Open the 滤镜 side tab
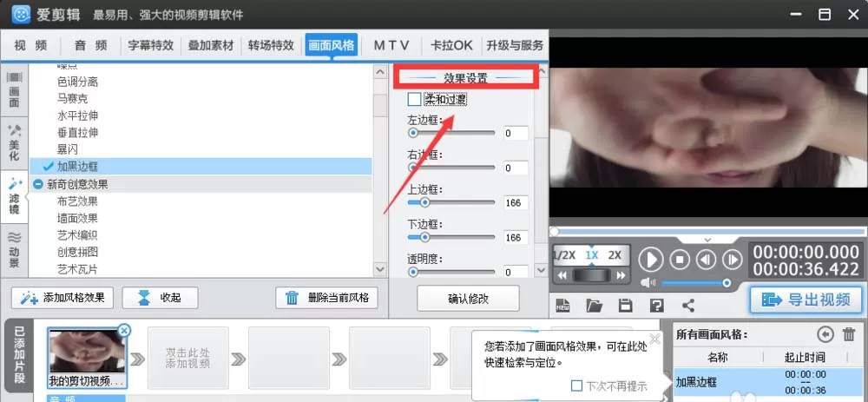This screenshot has height=402, width=868. [x=14, y=196]
